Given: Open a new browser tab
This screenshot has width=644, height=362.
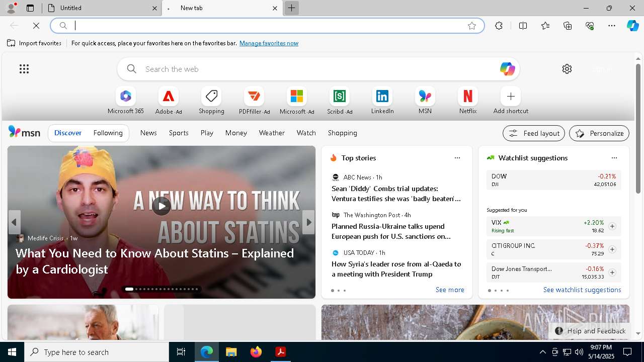Looking at the screenshot, I should click(x=291, y=8).
